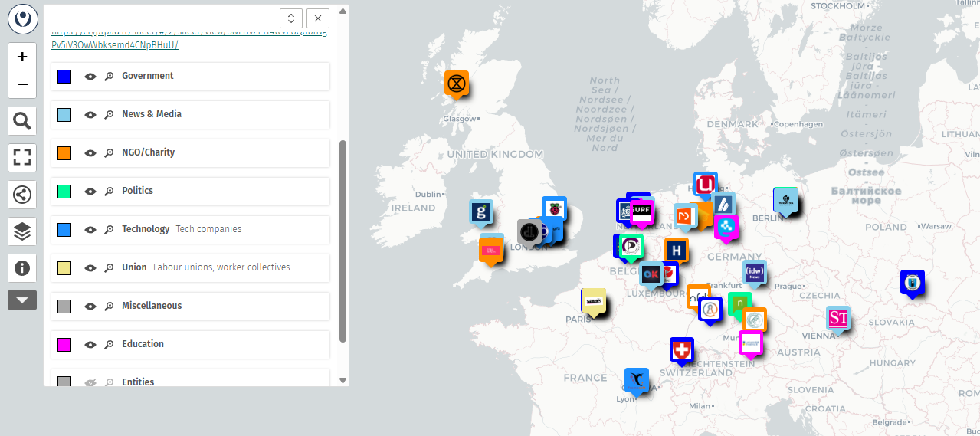Expand more controls arrow in left toolbar

tap(22, 300)
